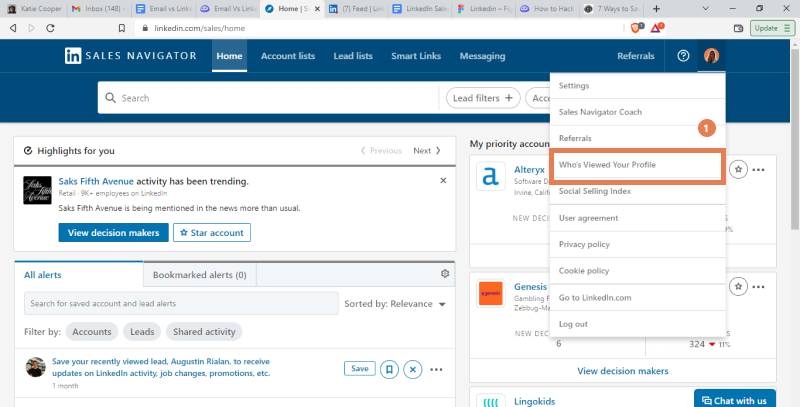Screen dimensions: 800x407
Task: Click Star account button
Action: 212,233
